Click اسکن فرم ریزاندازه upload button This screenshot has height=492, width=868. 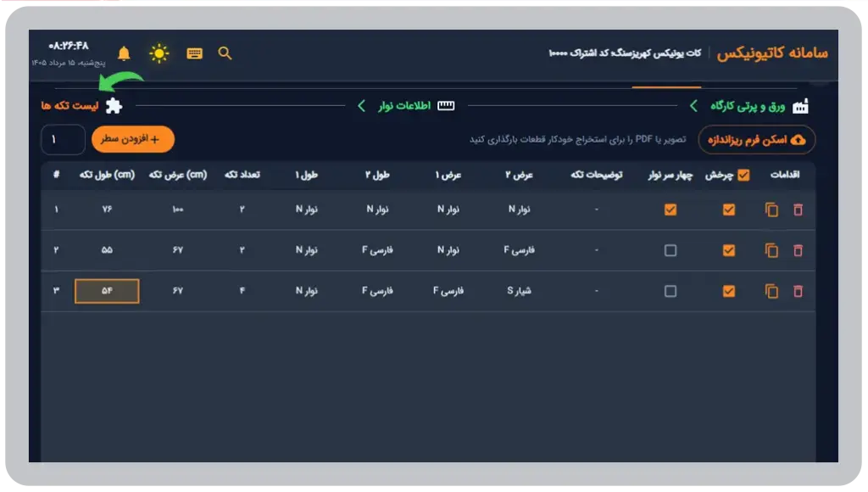click(757, 140)
